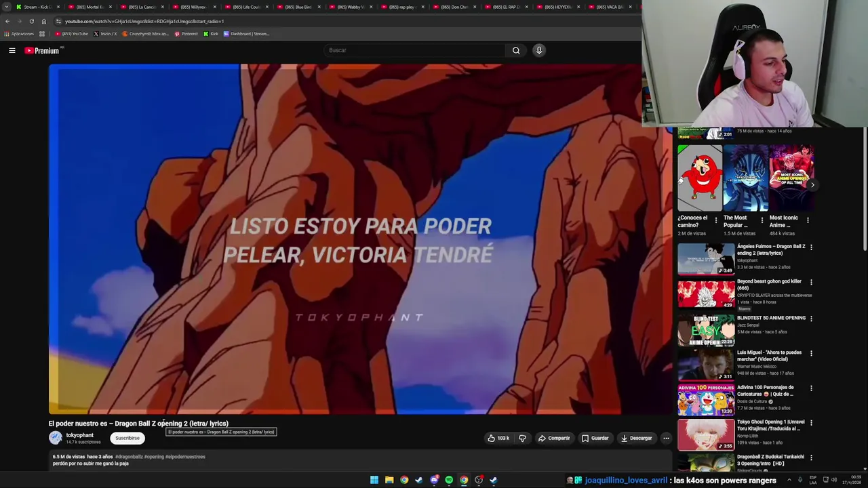
Task: Open the Dashboard Streamelements bookmark
Action: tap(246, 33)
